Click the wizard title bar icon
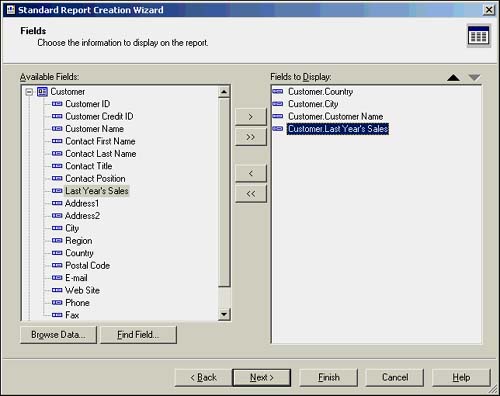This screenshot has width=500, height=396. pyautogui.click(x=11, y=10)
